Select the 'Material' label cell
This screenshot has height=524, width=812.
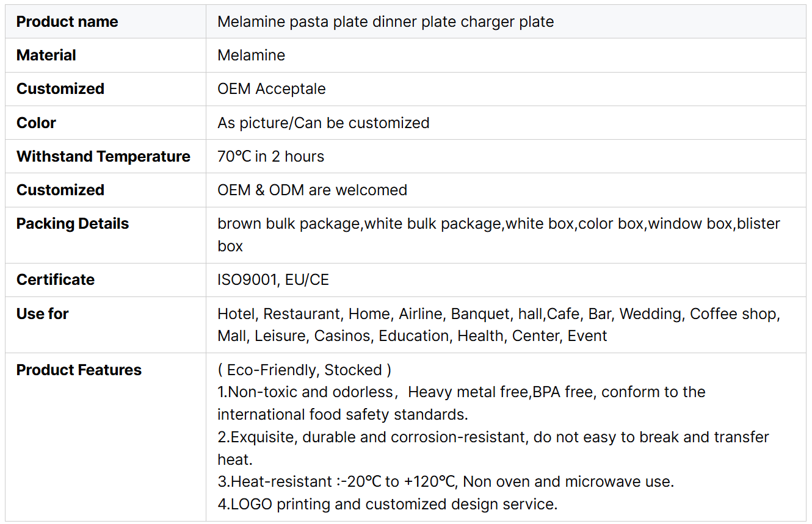[46, 56]
